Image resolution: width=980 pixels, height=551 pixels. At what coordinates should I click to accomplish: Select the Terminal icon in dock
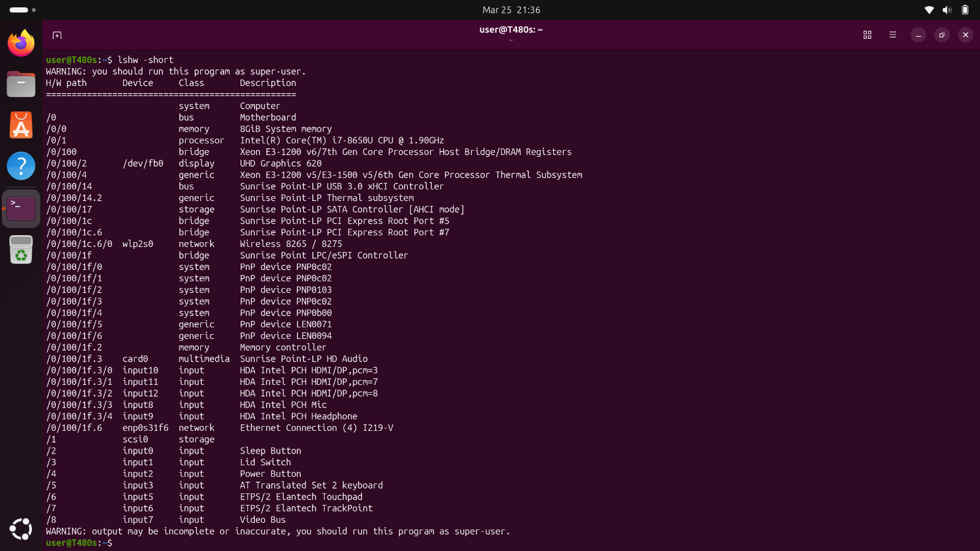point(21,208)
